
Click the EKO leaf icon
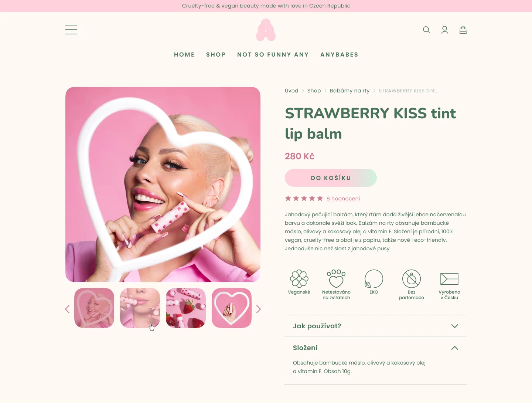pos(374,279)
